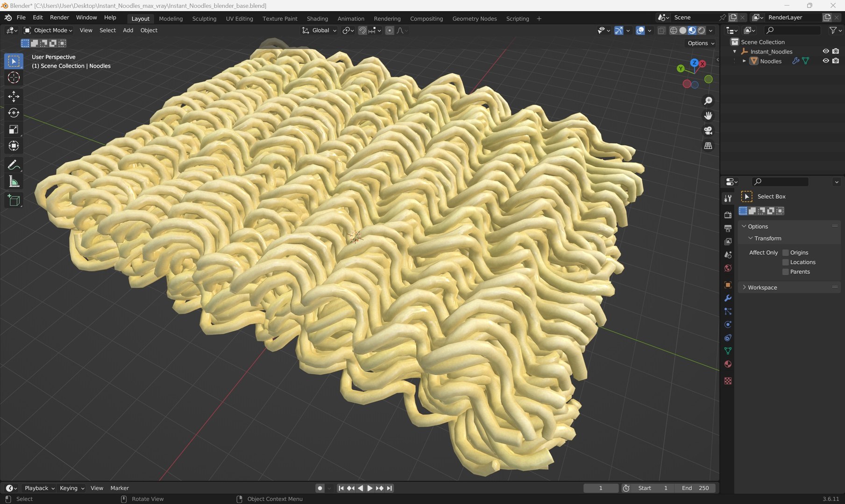Open the Physics properties tab
The image size is (845, 504).
(x=728, y=324)
